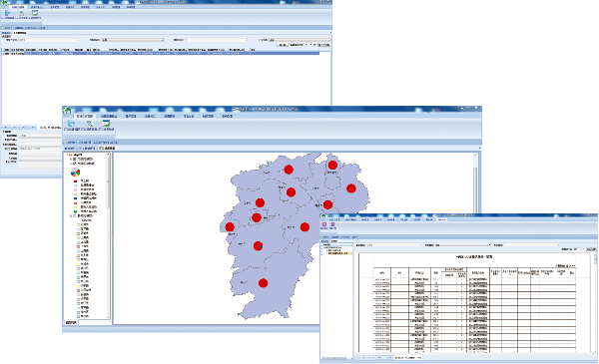599x364 pixels.
Task: Click the green checkmark calendar icon in map window
Action: click(x=106, y=124)
